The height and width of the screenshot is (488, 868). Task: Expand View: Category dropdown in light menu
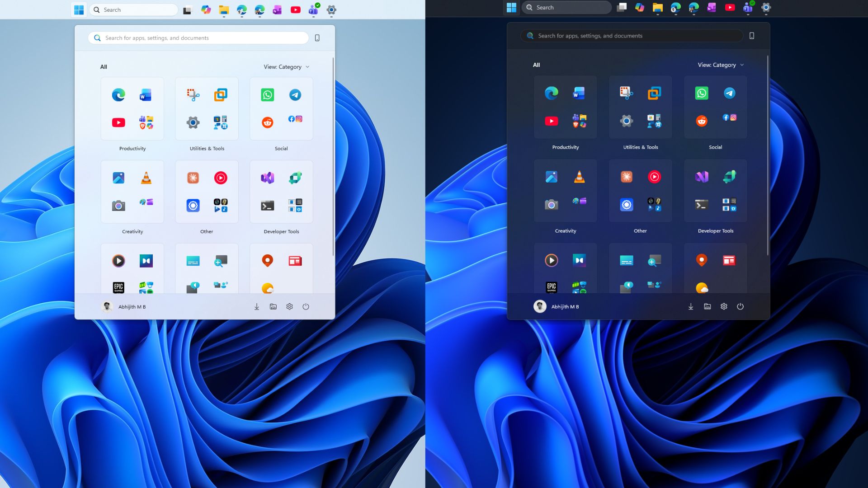coord(287,67)
